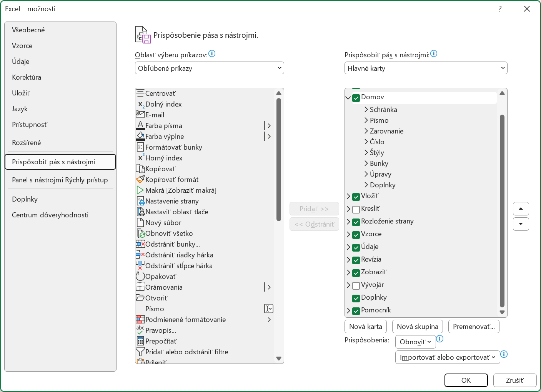Click the Centrovať command icon
Viewport: 541px width, 392px height.
(x=140, y=93)
